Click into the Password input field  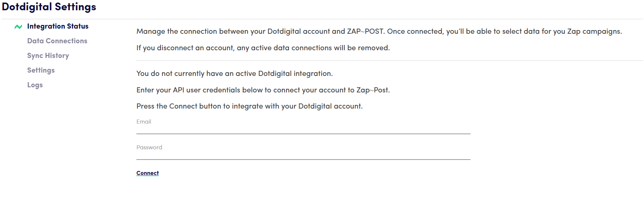(303, 154)
